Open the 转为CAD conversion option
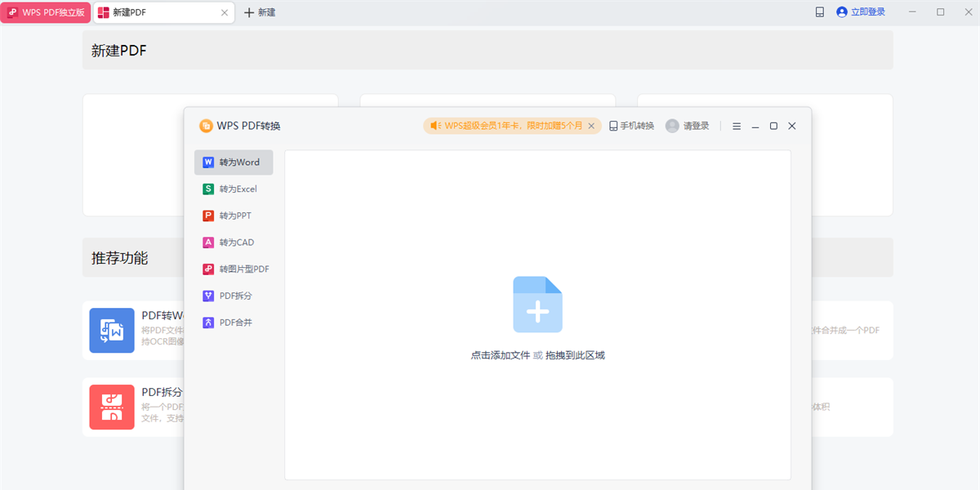The width and height of the screenshot is (980, 490). point(234,243)
